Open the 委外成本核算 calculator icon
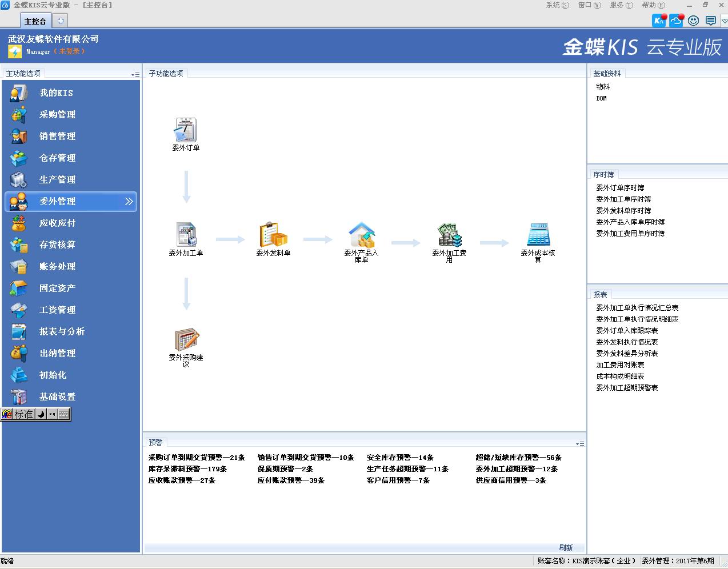This screenshot has width=728, height=569. click(x=538, y=235)
